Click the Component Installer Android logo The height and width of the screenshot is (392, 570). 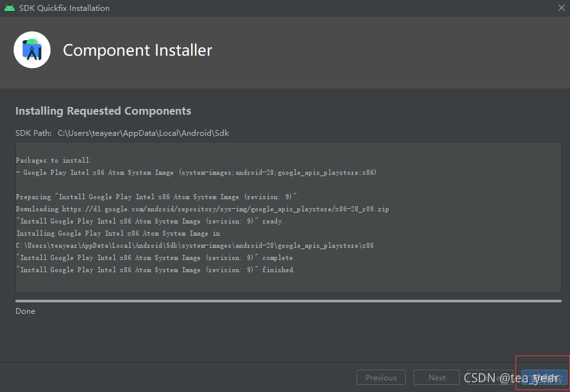point(32,49)
